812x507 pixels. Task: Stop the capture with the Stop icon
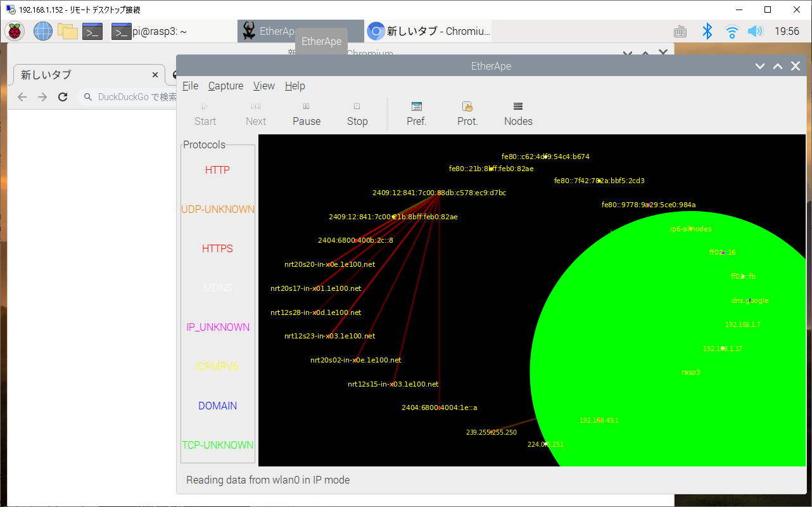click(357, 114)
